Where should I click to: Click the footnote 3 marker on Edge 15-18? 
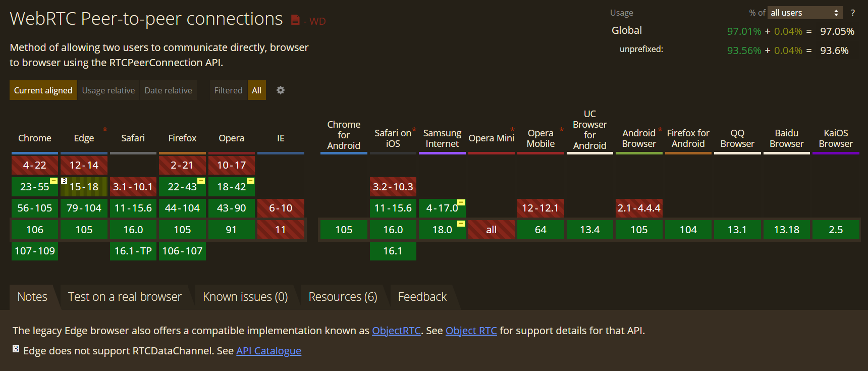(64, 181)
